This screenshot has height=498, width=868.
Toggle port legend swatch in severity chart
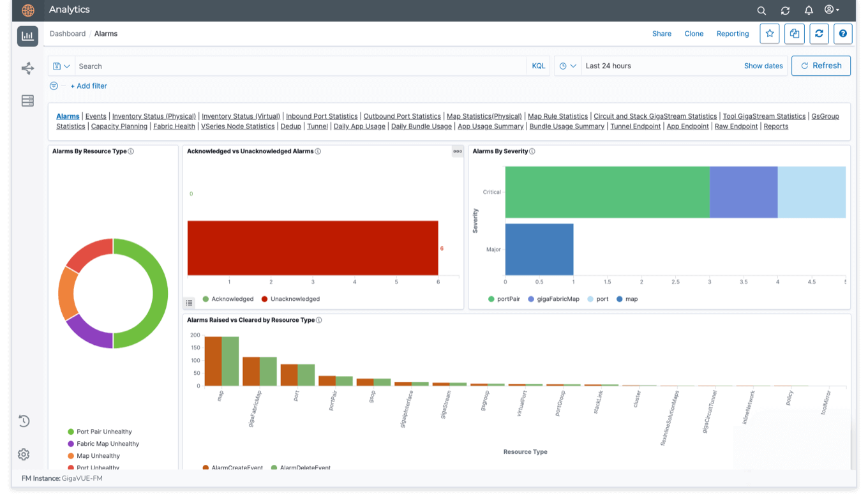[590, 299]
